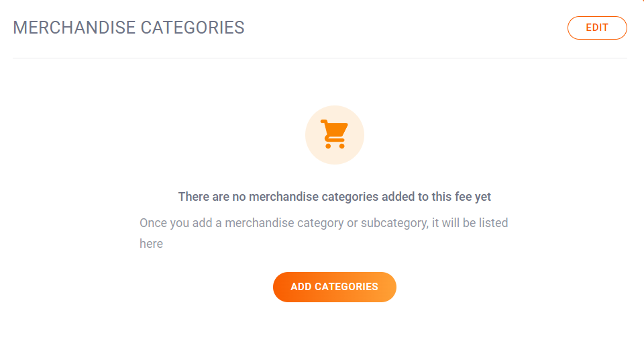This screenshot has height=362, width=644.
Task: Click the 'no merchandise categories added' message
Action: tap(334, 197)
